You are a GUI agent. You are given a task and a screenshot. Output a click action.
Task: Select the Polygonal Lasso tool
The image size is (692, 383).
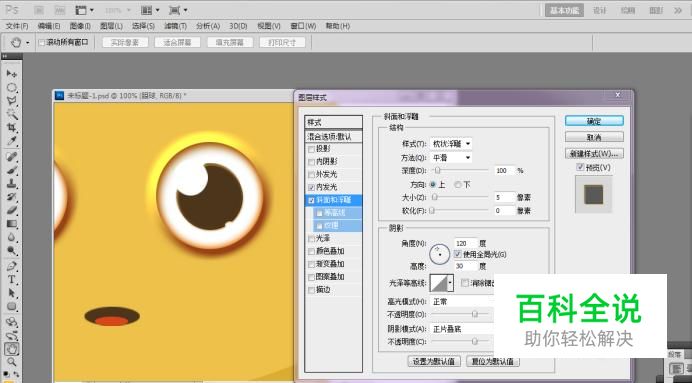(11, 101)
